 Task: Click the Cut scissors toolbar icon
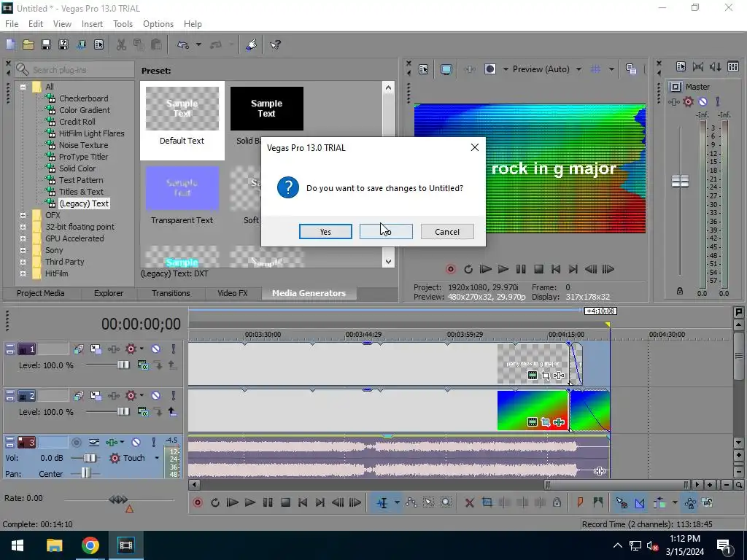122,44
